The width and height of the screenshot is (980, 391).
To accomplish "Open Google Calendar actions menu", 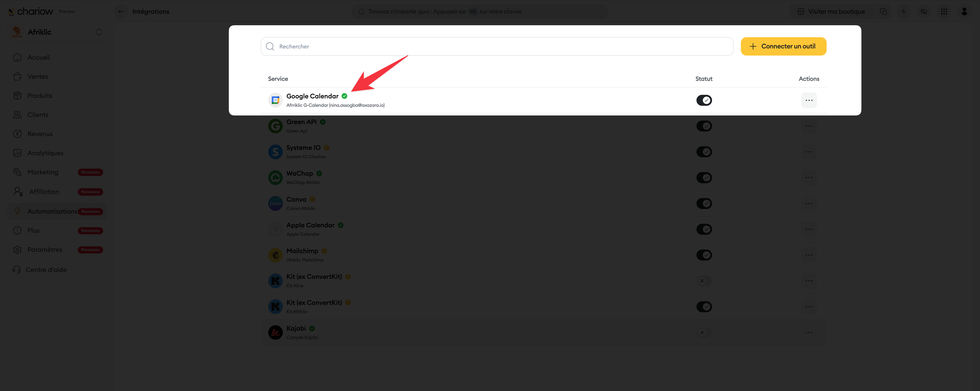I will point(809,100).
